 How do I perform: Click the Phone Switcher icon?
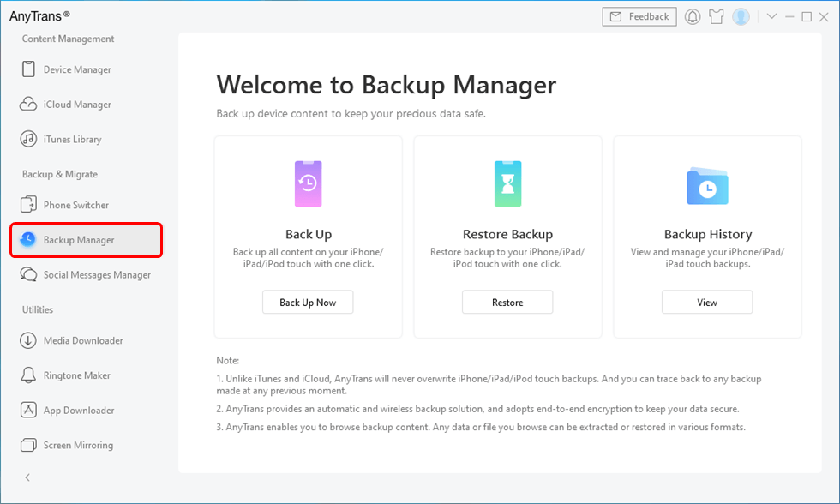click(x=28, y=205)
